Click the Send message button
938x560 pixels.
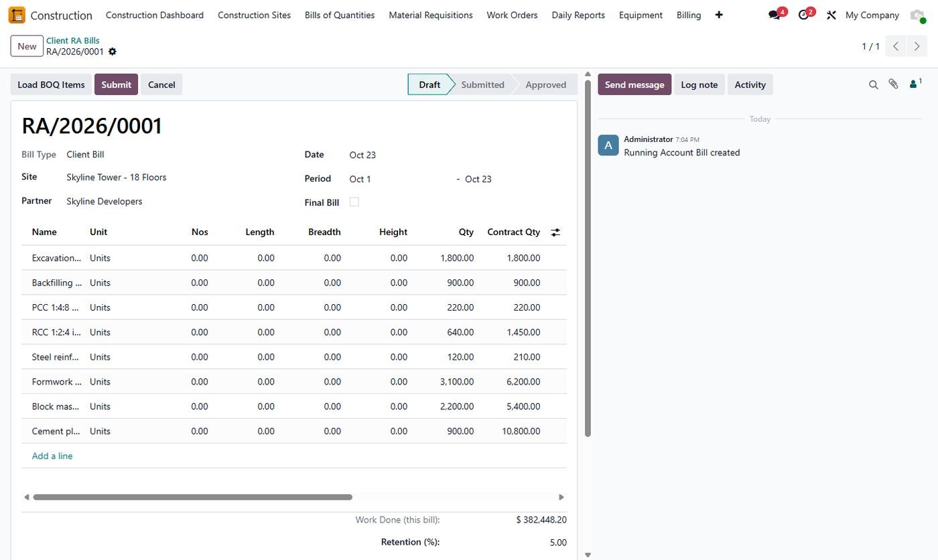pyautogui.click(x=634, y=84)
